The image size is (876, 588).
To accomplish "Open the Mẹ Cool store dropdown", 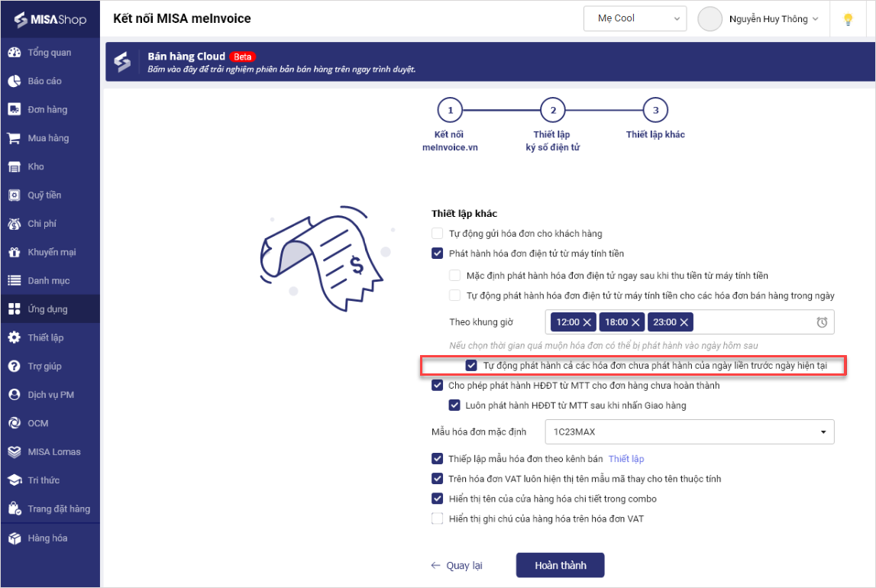I will pos(635,18).
